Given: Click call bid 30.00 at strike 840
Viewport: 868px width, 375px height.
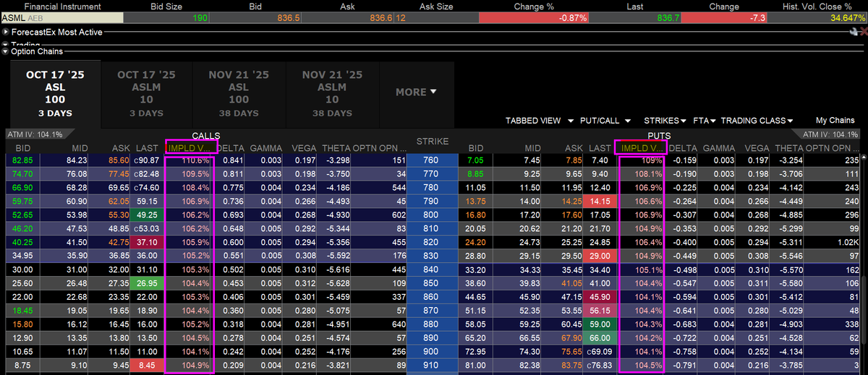Looking at the screenshot, I should pyautogui.click(x=23, y=270).
